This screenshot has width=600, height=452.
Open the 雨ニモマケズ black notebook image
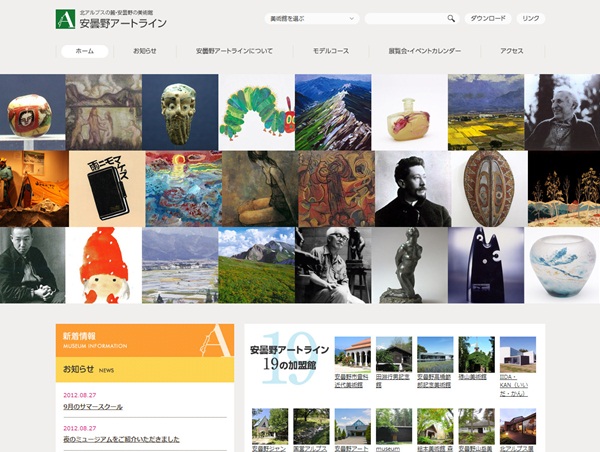[107, 189]
